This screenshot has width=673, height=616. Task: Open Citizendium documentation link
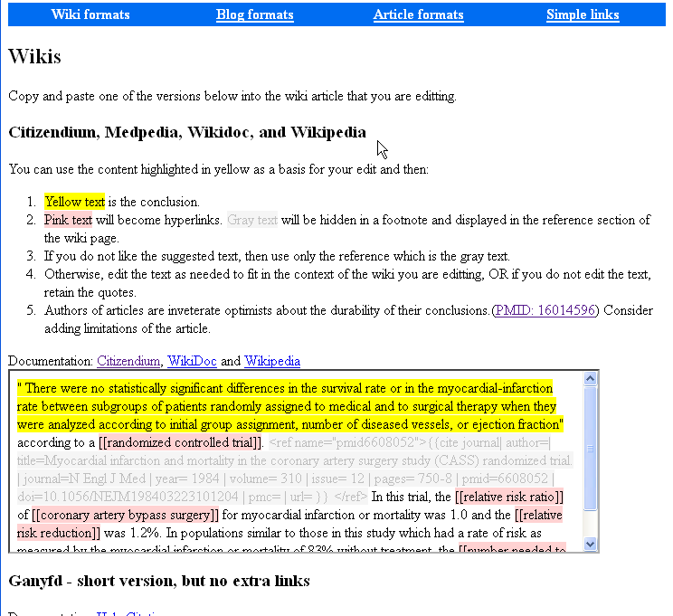128,361
